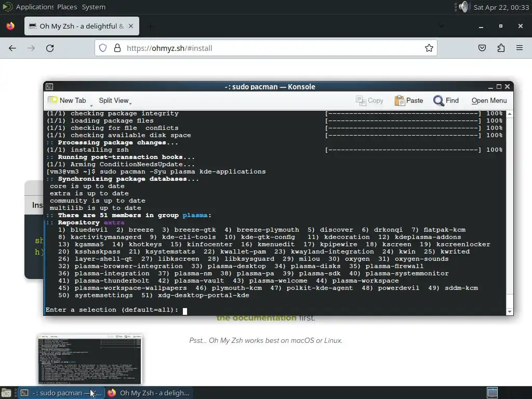Open the Firefox extensions puzzle icon

(x=501, y=48)
